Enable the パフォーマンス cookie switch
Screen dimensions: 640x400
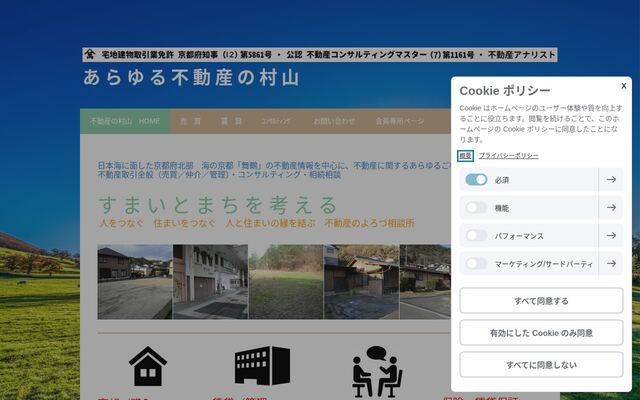pos(476,236)
